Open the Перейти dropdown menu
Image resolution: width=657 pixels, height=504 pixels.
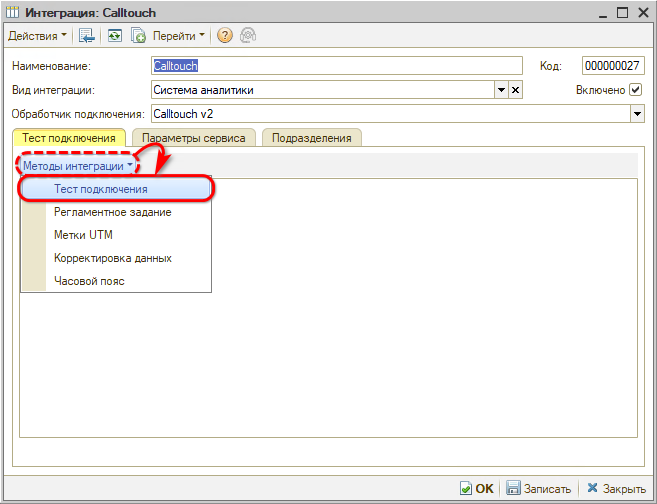pyautogui.click(x=178, y=36)
